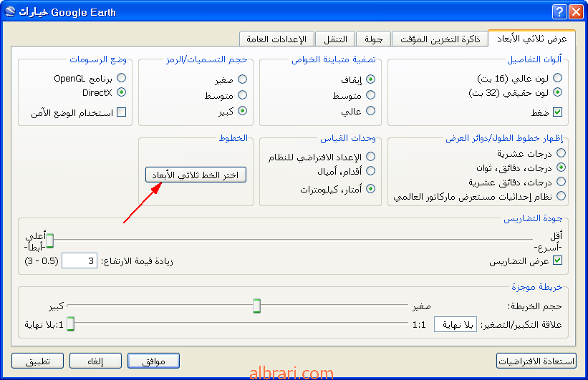The width and height of the screenshot is (588, 380).
Task: Click the بلا نهاية zoom ratio field
Action: pyautogui.click(x=456, y=324)
